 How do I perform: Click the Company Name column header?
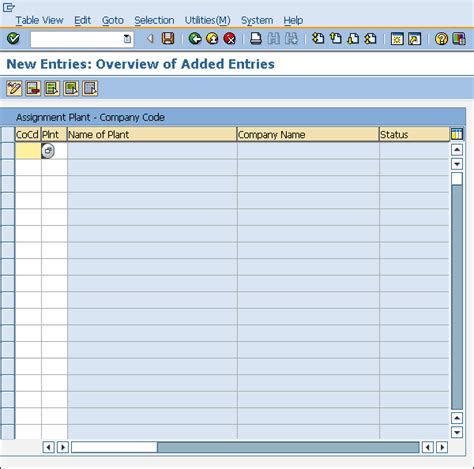tap(308, 134)
